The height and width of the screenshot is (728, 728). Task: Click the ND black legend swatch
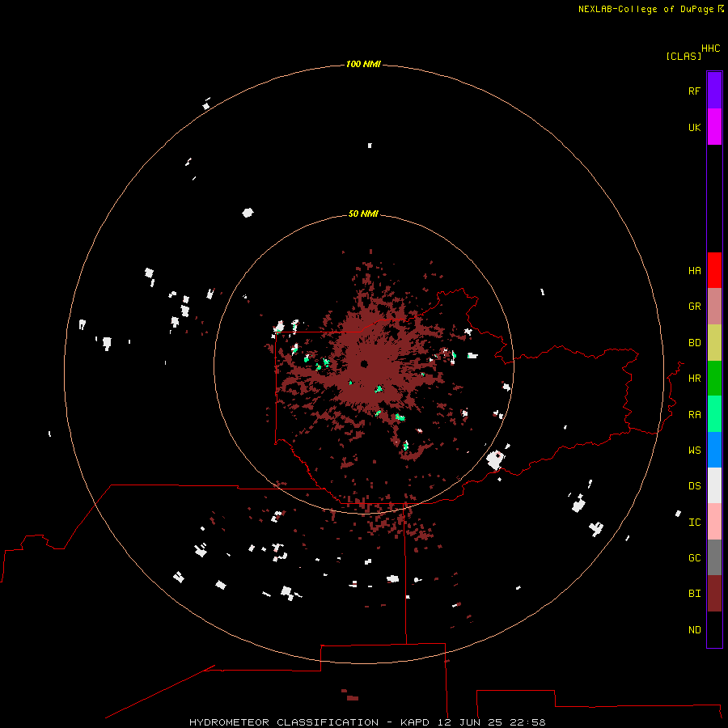tap(714, 629)
